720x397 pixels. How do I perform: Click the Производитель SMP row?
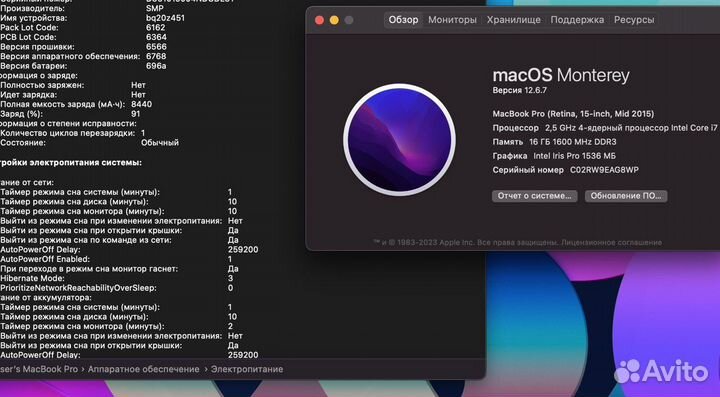(82, 8)
